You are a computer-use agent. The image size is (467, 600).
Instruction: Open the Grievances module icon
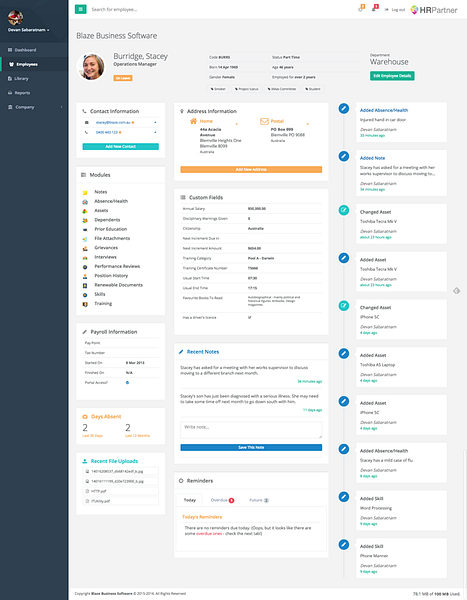tap(85, 248)
